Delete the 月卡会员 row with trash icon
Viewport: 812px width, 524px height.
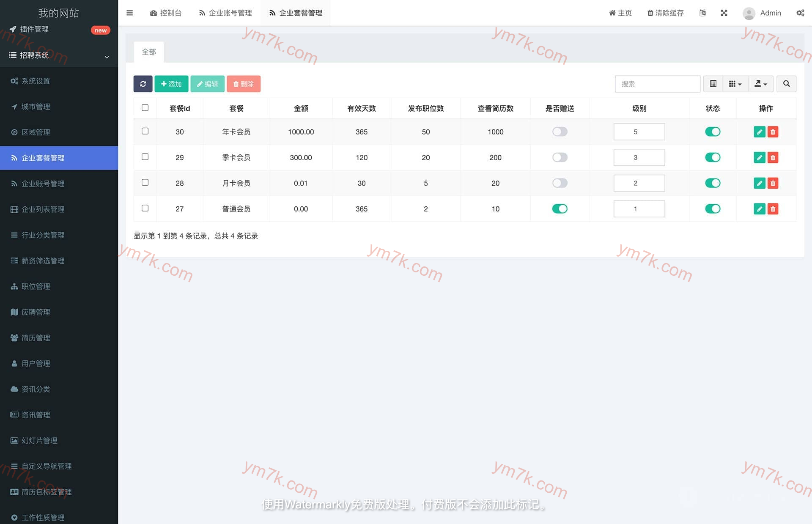point(773,183)
